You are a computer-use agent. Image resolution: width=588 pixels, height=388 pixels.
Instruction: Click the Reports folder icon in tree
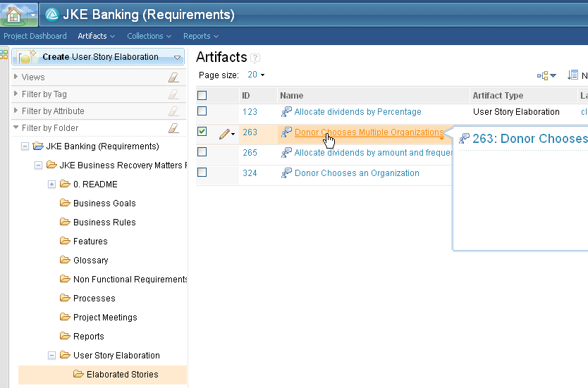(x=66, y=336)
